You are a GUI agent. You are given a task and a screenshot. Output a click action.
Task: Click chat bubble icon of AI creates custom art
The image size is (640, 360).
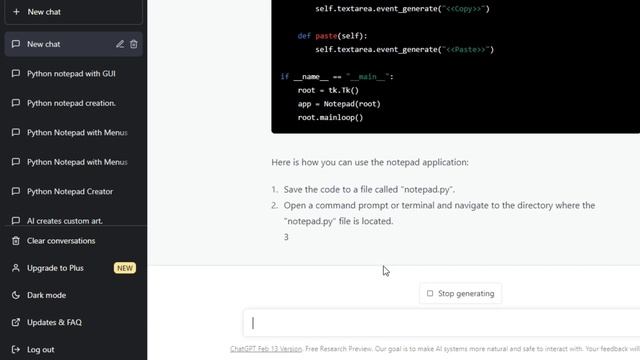[x=16, y=221]
